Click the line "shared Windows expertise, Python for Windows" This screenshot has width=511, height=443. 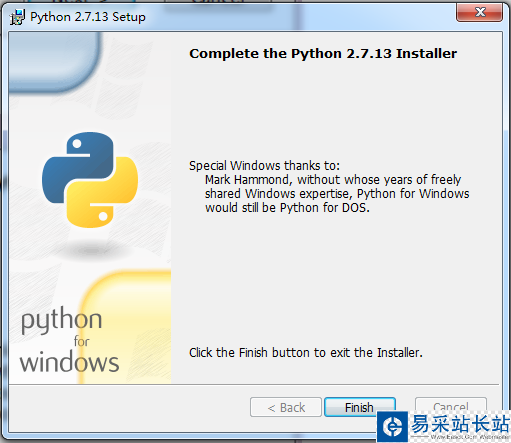[337, 193]
